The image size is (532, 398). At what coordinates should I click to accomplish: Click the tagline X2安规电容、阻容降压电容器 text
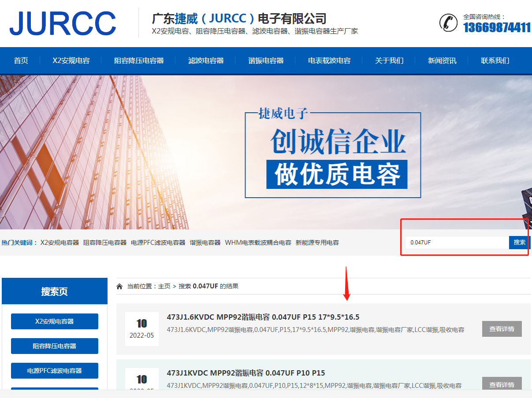(255, 31)
